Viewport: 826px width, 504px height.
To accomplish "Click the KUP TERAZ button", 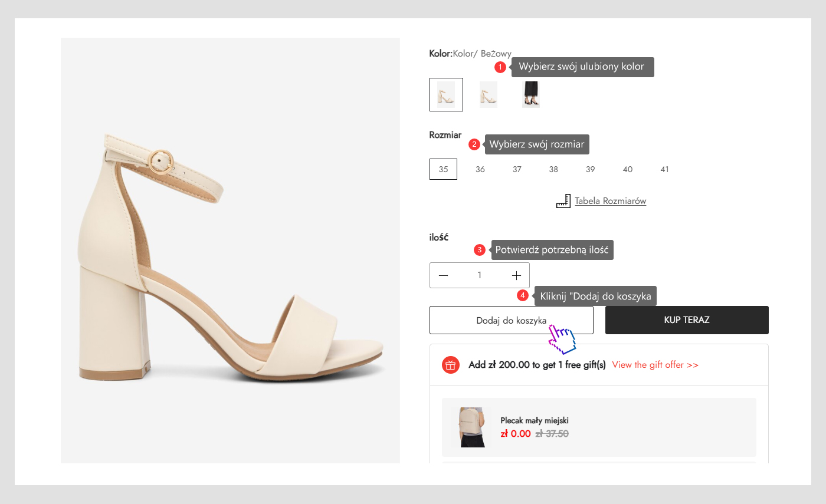I will [687, 320].
